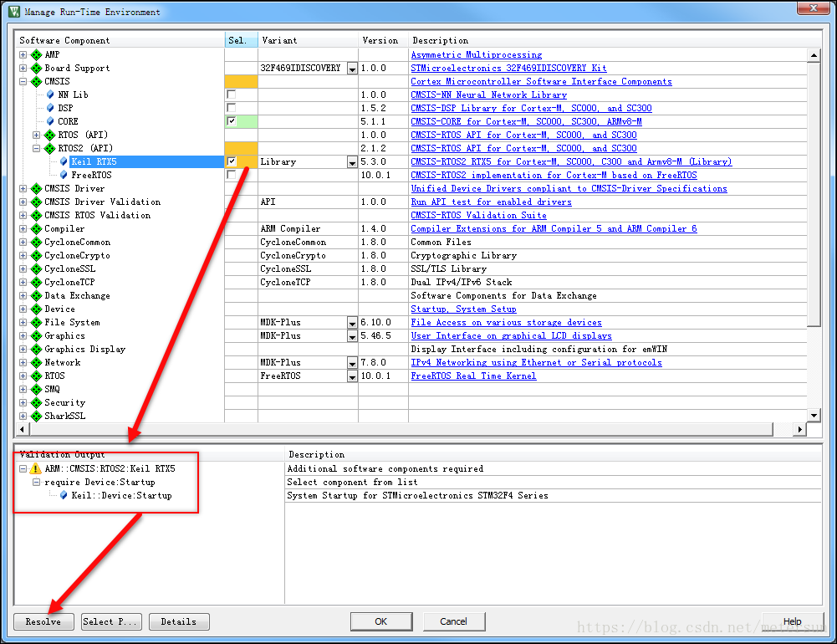
Task: Click the blue gem icon beside CORE
Action: (x=50, y=121)
